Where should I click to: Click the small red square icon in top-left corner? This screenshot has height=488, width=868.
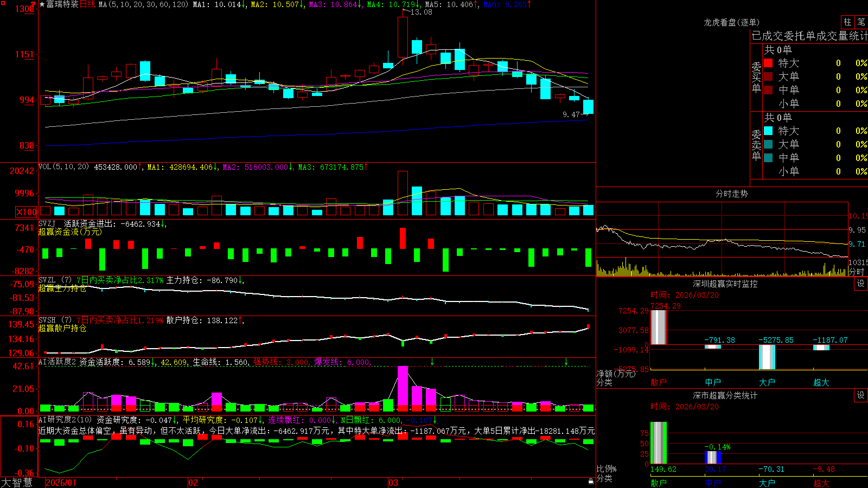point(2,2)
